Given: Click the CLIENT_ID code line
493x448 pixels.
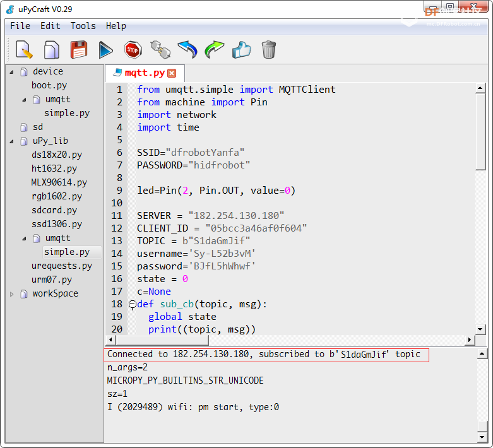Looking at the screenshot, I should pos(222,228).
